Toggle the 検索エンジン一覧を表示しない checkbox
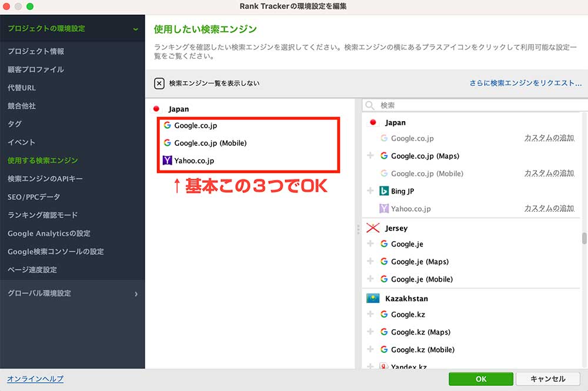Viewport: 588px width, 391px height. coord(159,83)
